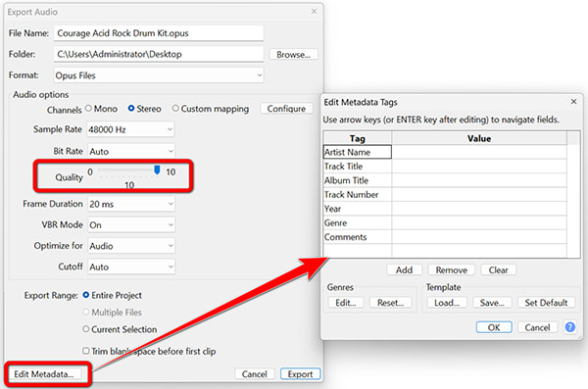Screen dimensions: 588x389
Task: Click the Value cell for Year
Action: point(479,209)
